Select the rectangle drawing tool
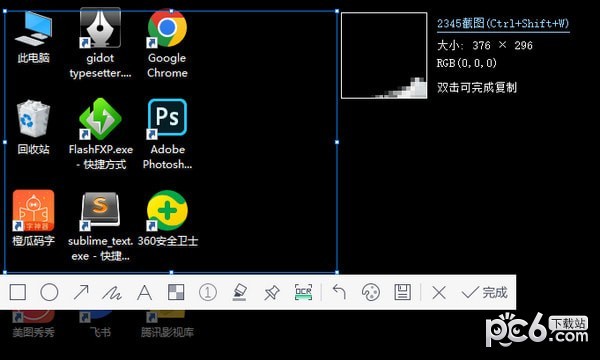The image size is (600, 360). [x=18, y=293]
